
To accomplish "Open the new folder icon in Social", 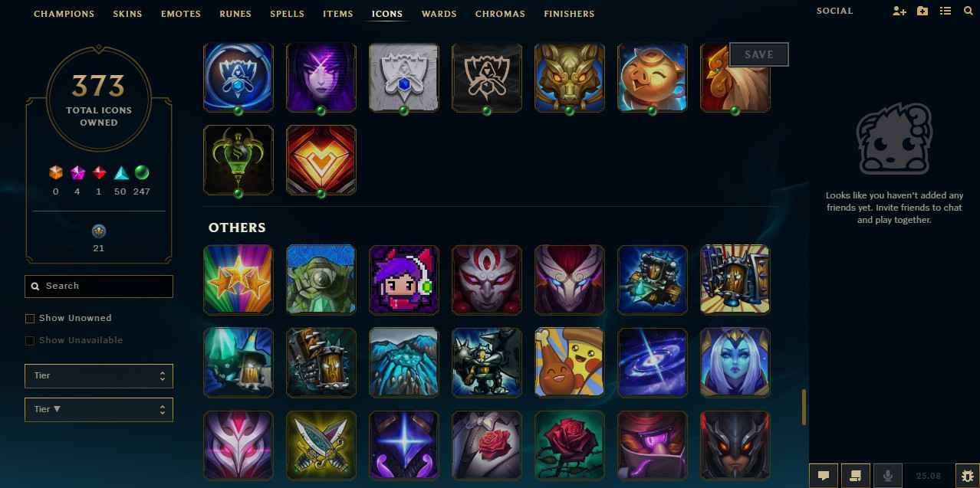I will 922,11.
